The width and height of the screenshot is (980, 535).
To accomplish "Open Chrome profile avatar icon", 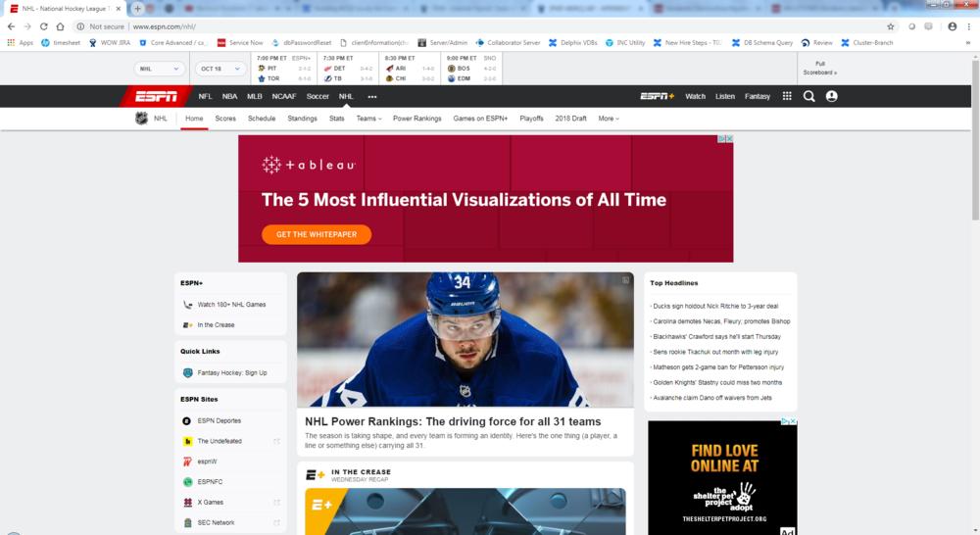I will pyautogui.click(x=952, y=26).
